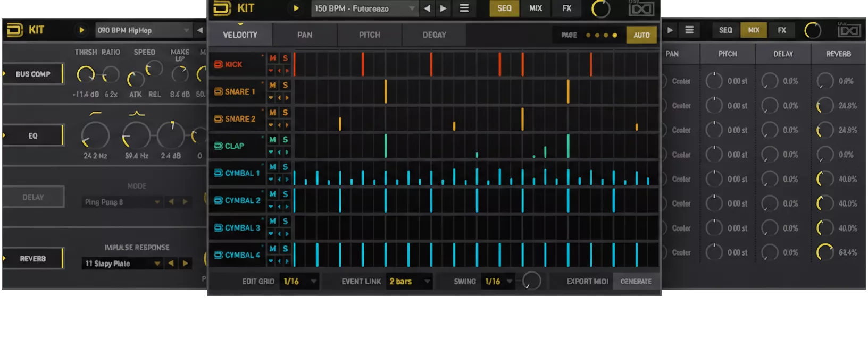Click the CLAP track drum icon
The image size is (868, 340).
tap(218, 146)
